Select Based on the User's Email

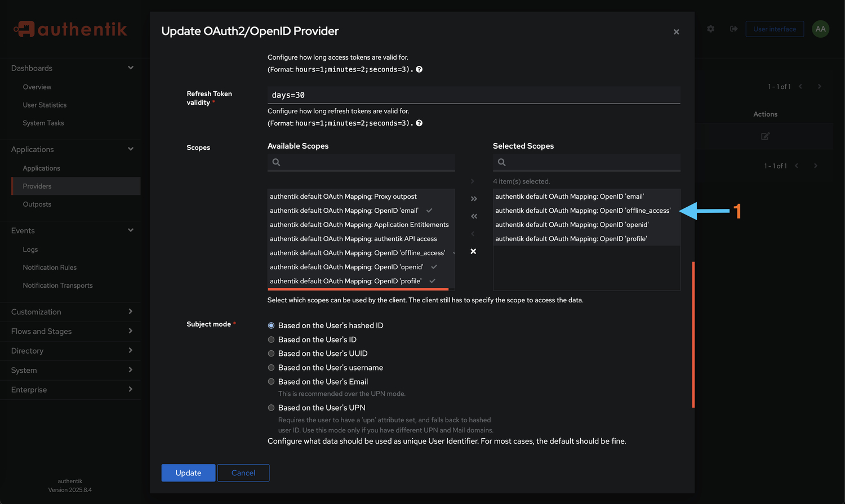[271, 381]
